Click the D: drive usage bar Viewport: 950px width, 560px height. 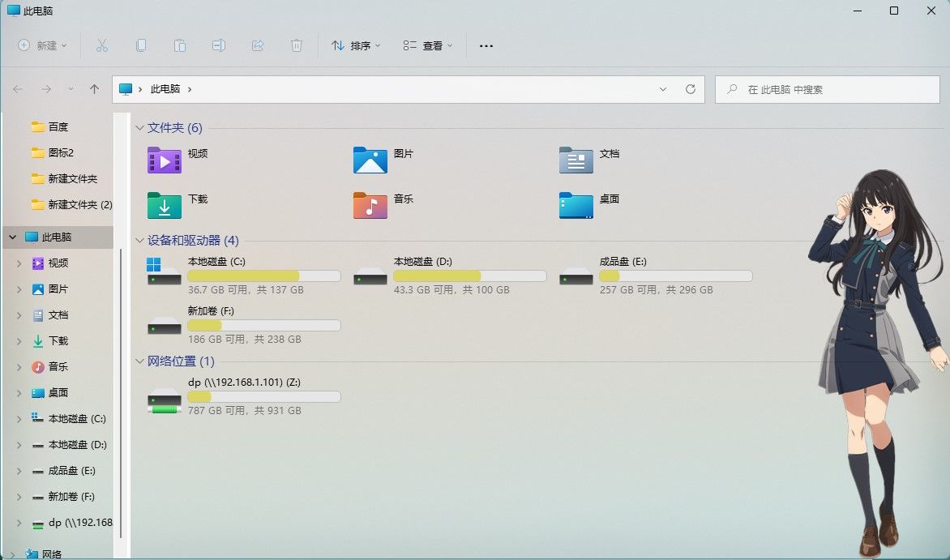click(x=470, y=276)
